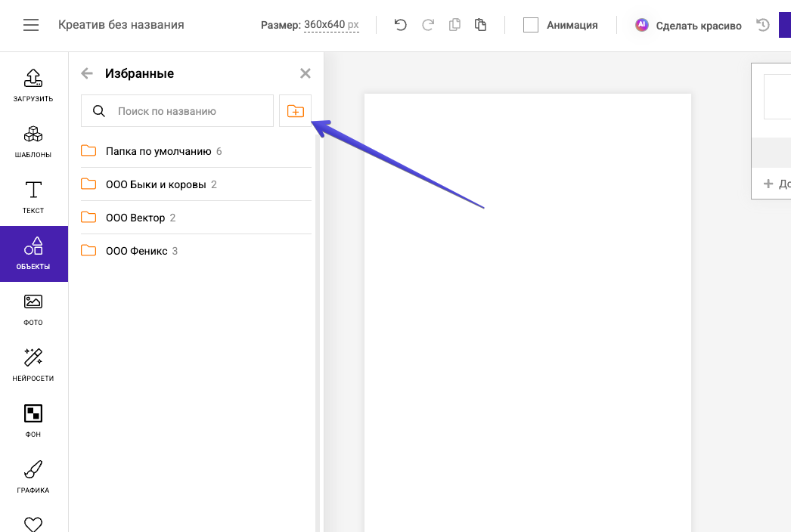Screen dimensions: 791x532
Task: Copy the selected element to clipboard
Action: click(x=454, y=25)
